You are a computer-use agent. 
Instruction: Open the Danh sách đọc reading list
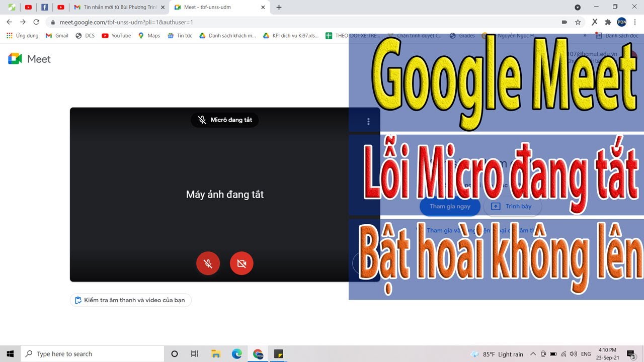tap(617, 36)
